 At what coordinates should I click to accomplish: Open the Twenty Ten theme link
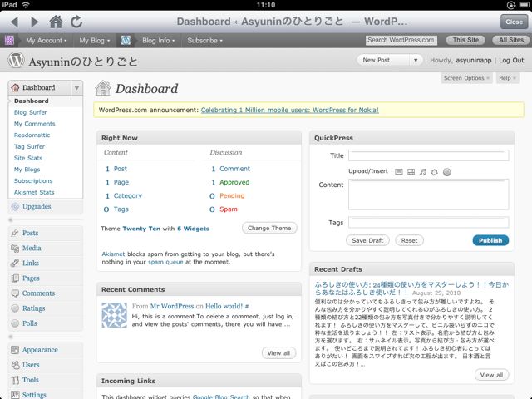pos(141,229)
